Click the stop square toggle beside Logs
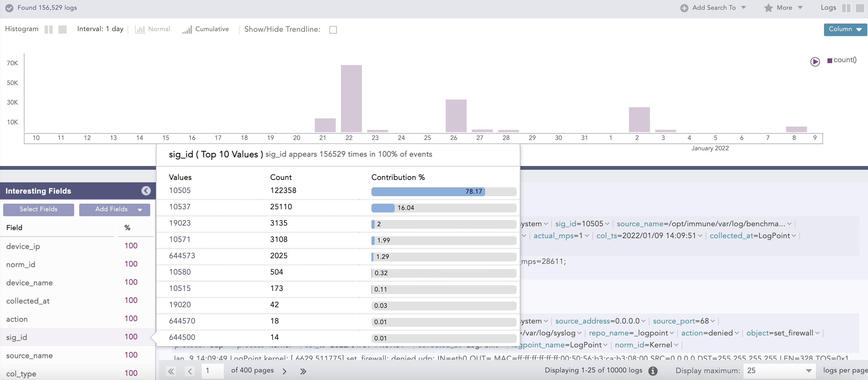Screen dimensions: 868x380 [860, 8]
